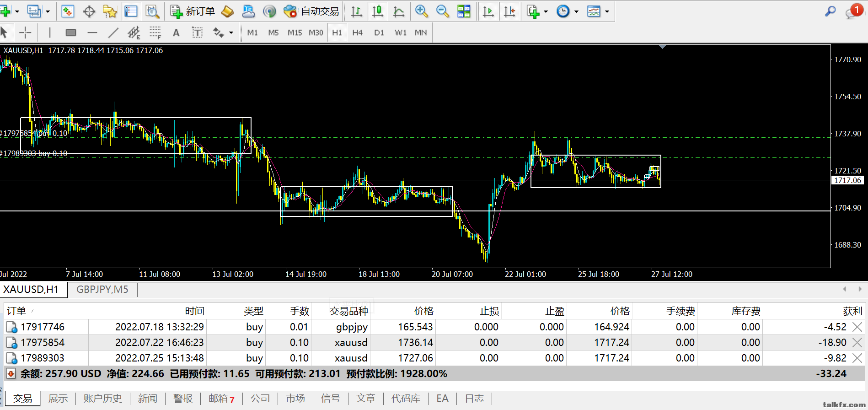Screen dimensions: 868x410
Task: Open the Data Window crosshair-circle icon
Action: click(x=89, y=11)
